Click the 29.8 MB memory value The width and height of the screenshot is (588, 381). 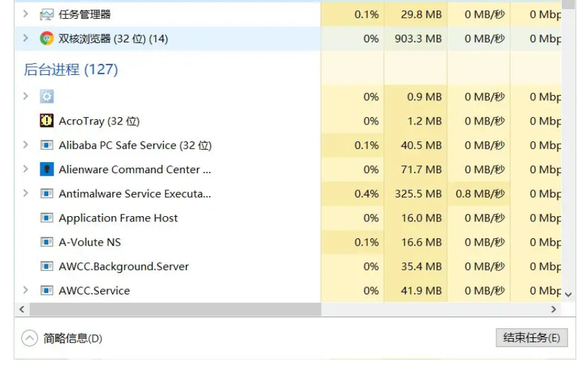click(421, 14)
